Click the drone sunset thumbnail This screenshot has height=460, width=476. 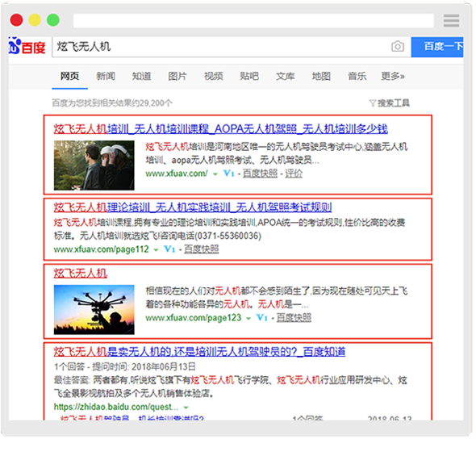coord(94,310)
